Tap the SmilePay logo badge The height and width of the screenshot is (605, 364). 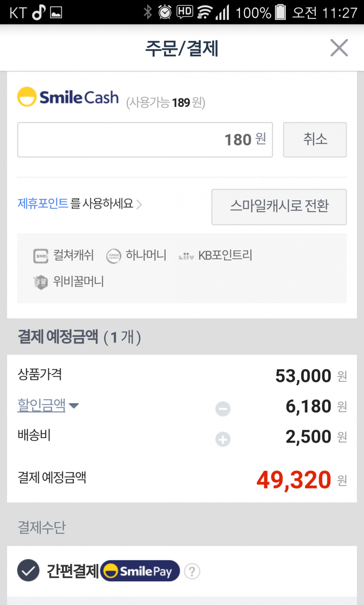[x=140, y=571]
